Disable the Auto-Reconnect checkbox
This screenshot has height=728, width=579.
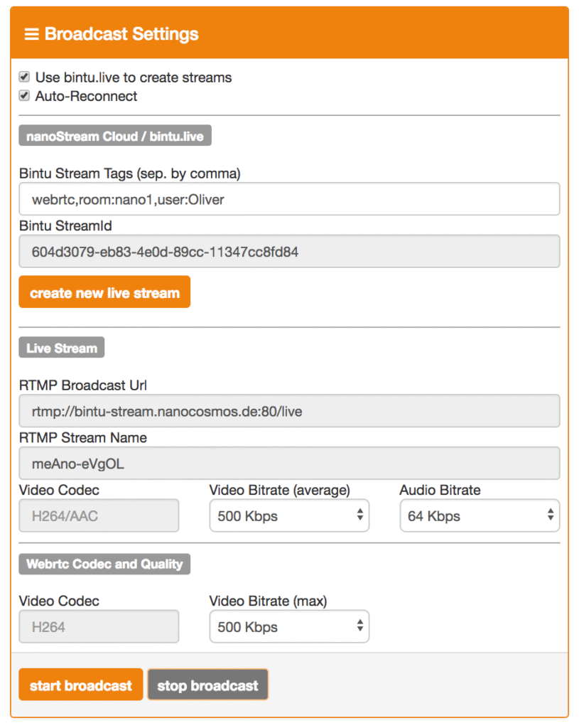[24, 96]
